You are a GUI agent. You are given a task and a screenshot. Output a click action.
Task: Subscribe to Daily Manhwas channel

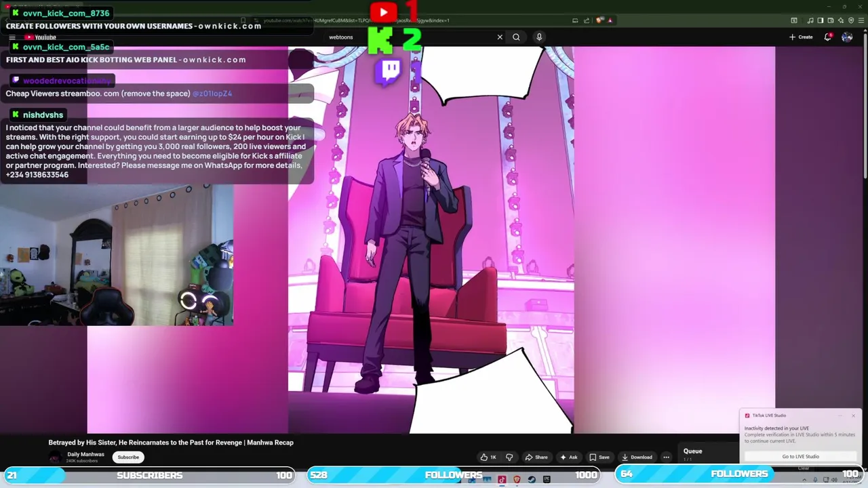coord(128,457)
